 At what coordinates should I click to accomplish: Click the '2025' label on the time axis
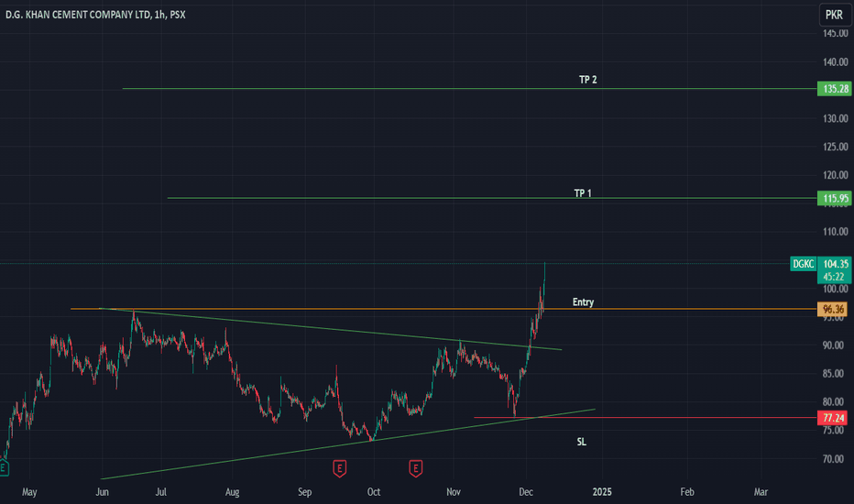[x=602, y=492]
